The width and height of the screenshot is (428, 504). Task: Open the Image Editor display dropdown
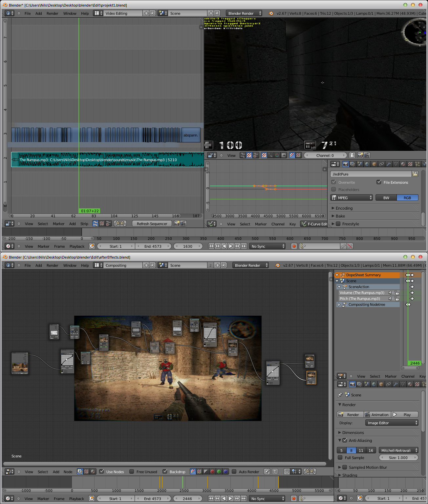(x=392, y=423)
